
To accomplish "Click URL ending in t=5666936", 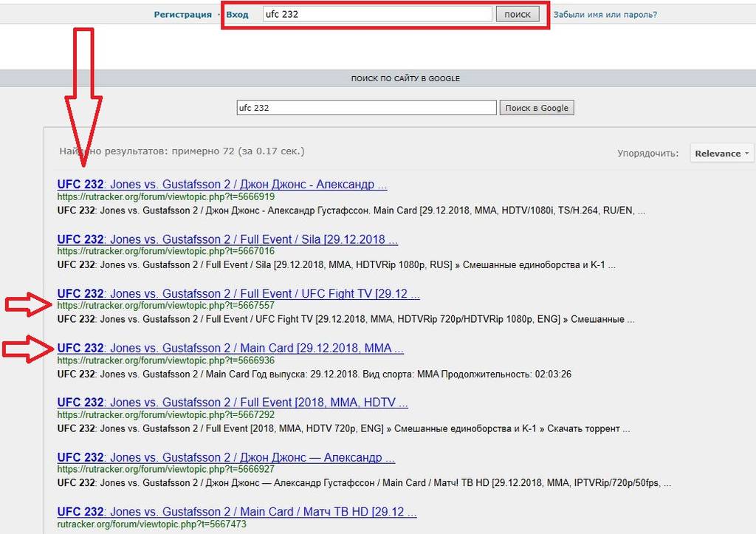I will 166,360.
